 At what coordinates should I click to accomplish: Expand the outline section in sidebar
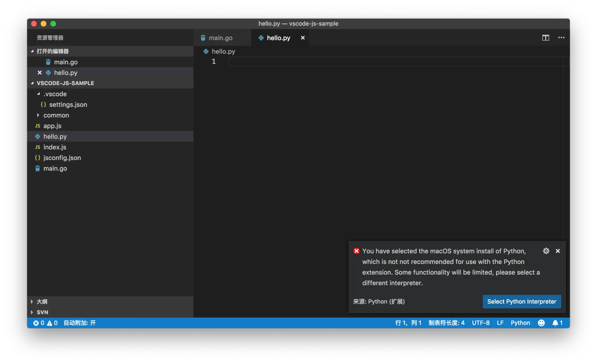click(x=42, y=302)
